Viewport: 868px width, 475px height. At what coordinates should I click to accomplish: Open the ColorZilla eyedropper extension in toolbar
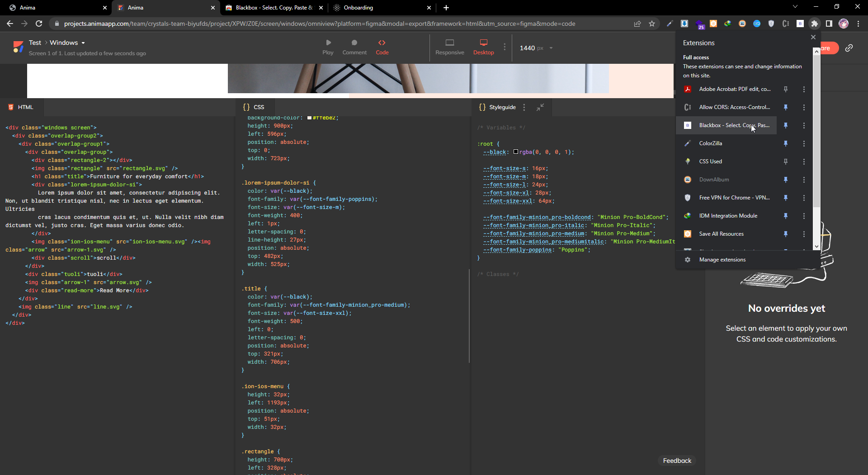pos(670,24)
